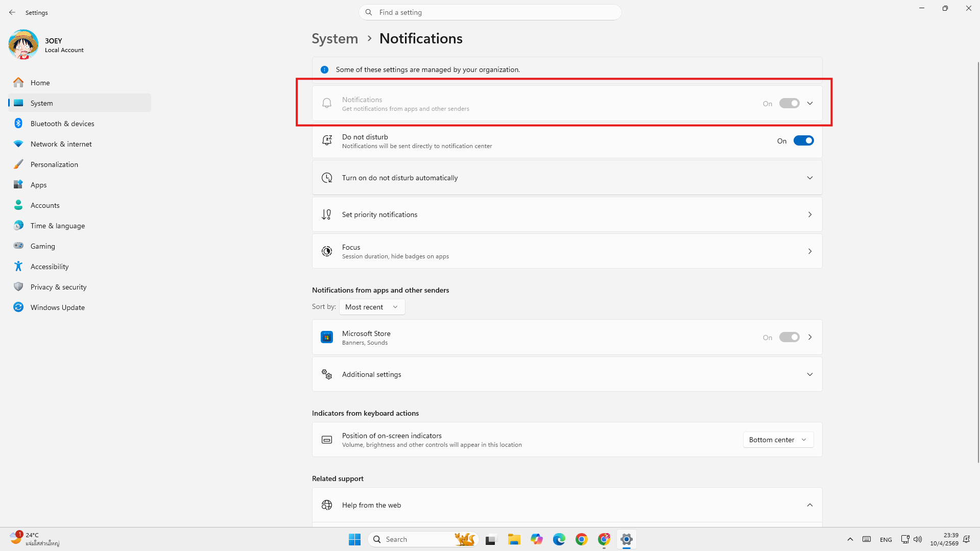Expand Additional settings section
The height and width of the screenshot is (551, 980).
(x=567, y=374)
